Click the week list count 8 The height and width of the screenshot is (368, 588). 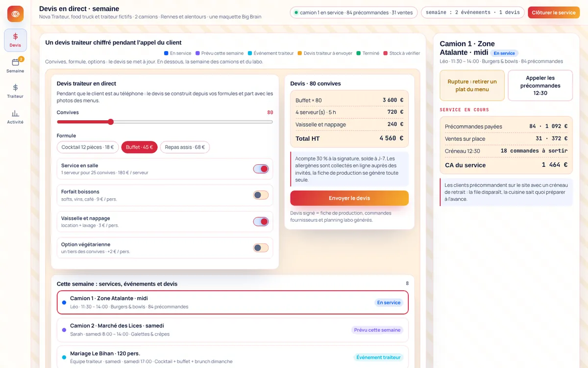click(x=407, y=284)
